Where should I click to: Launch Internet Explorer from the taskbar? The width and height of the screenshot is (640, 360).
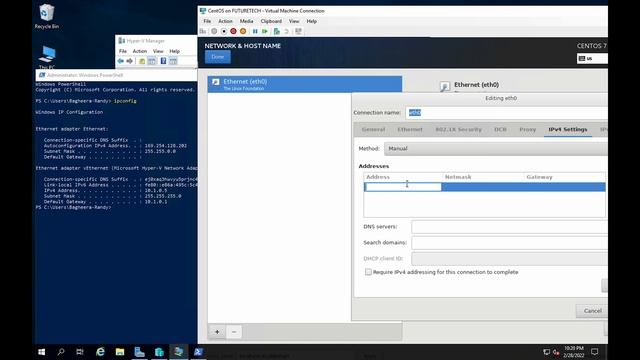[x=100, y=352]
